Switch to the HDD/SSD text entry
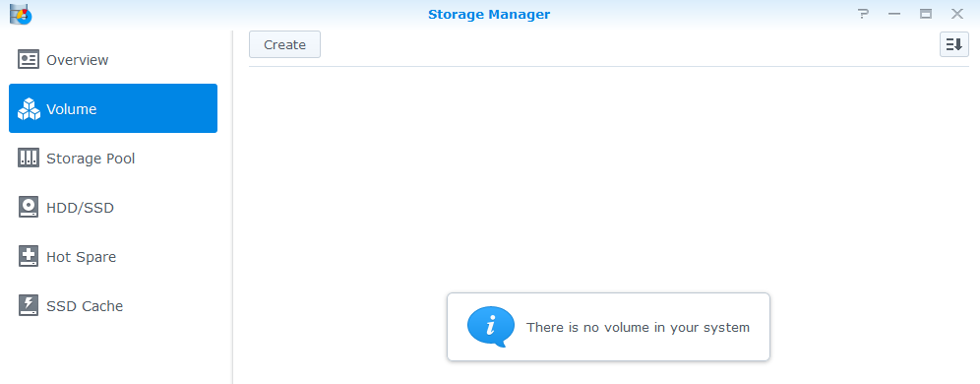This screenshot has width=980, height=384. pyautogui.click(x=80, y=208)
